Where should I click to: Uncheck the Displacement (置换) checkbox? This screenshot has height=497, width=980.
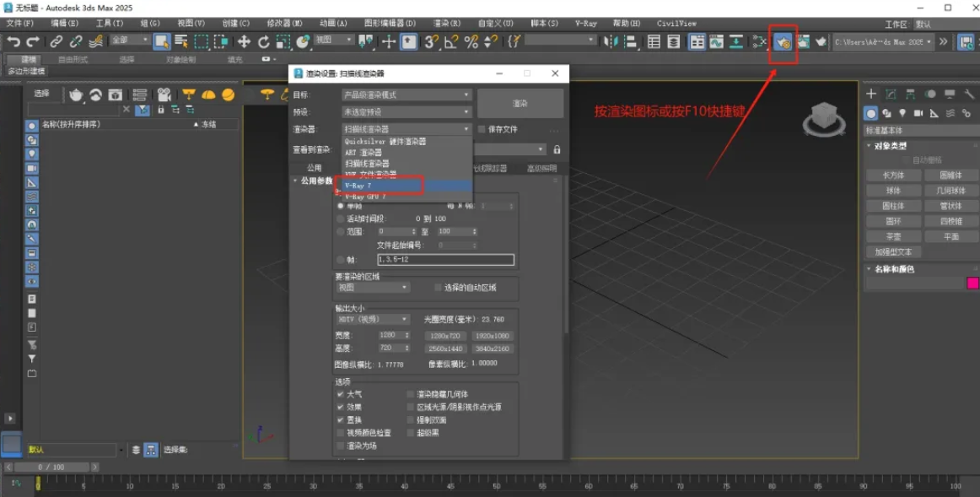pyautogui.click(x=341, y=419)
